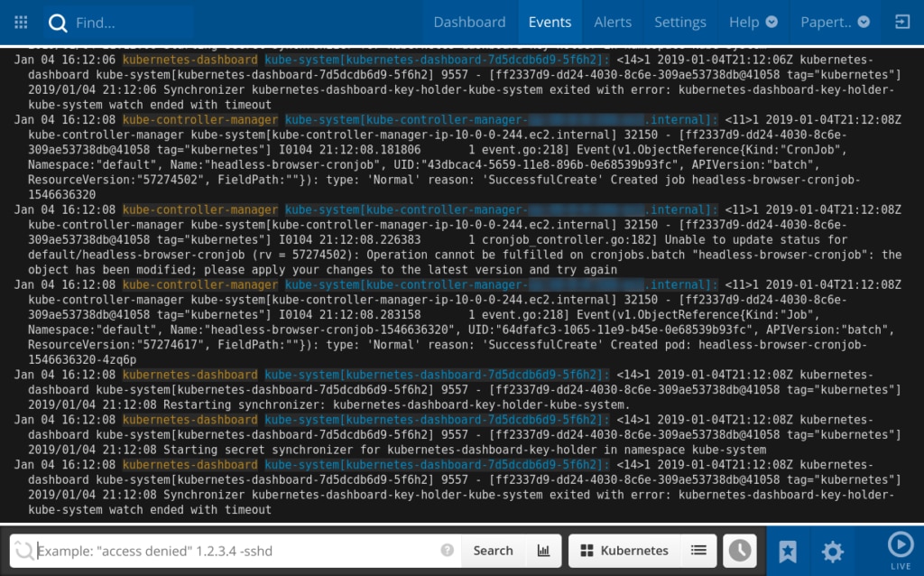Click inside the example search input field
Screen dimensions: 924x576
(x=226, y=551)
